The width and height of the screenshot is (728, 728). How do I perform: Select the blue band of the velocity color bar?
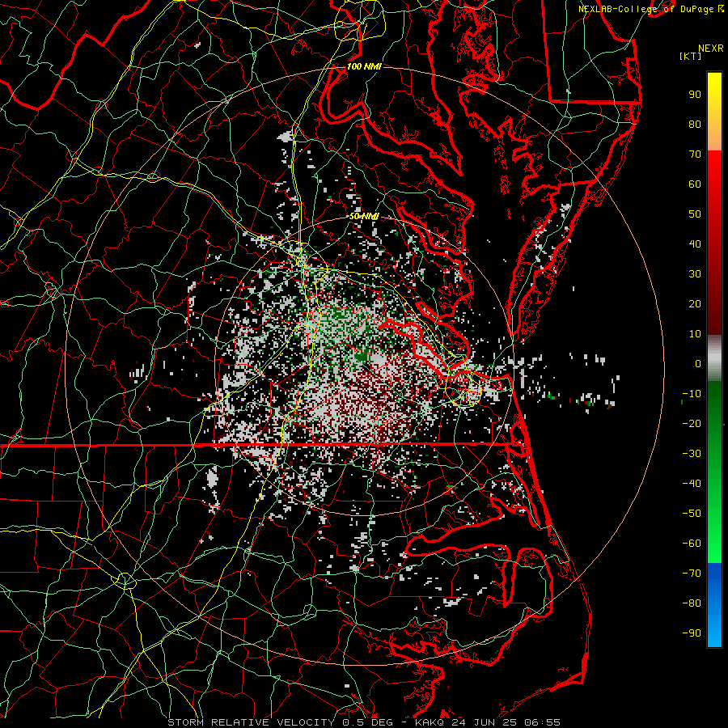coord(714,604)
